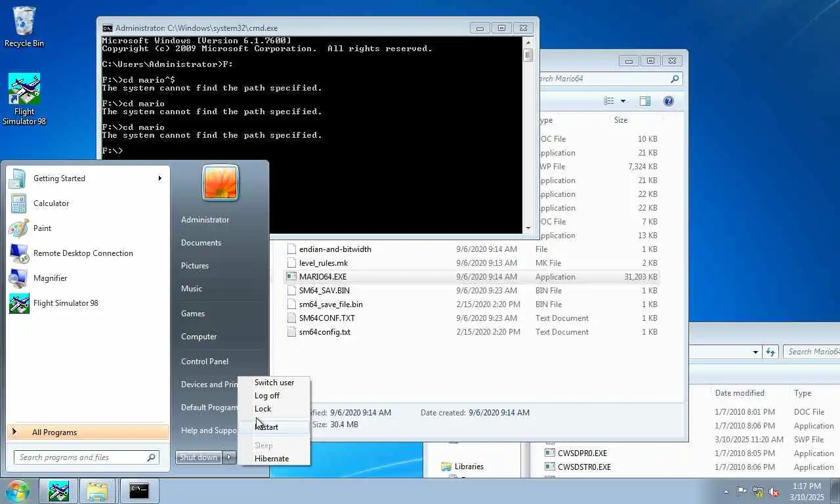Click the cmd scrollbar up arrow
The image size is (840, 504).
[x=528, y=41]
